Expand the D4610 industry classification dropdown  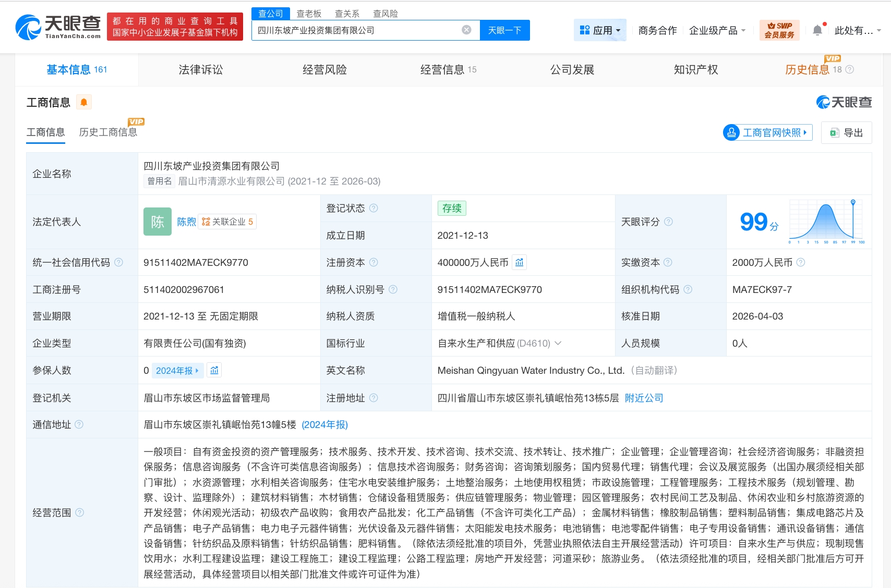(558, 343)
